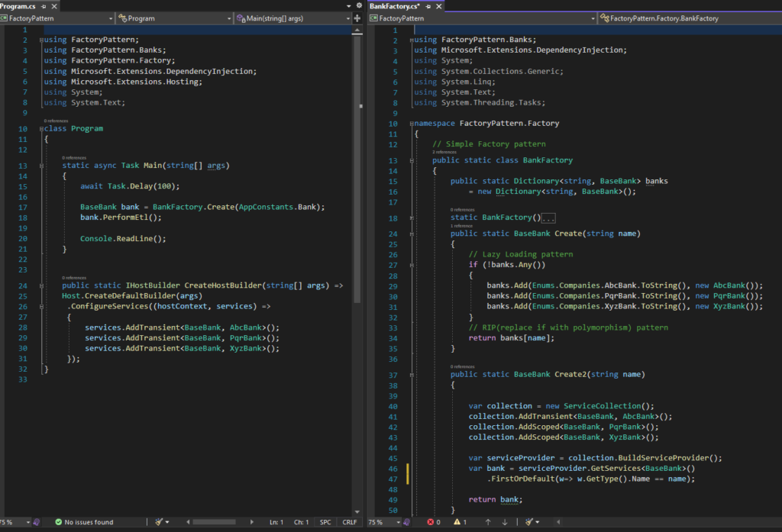This screenshot has height=532, width=782.
Task: Toggle the CRLF line ending indicator
Action: pyautogui.click(x=349, y=522)
